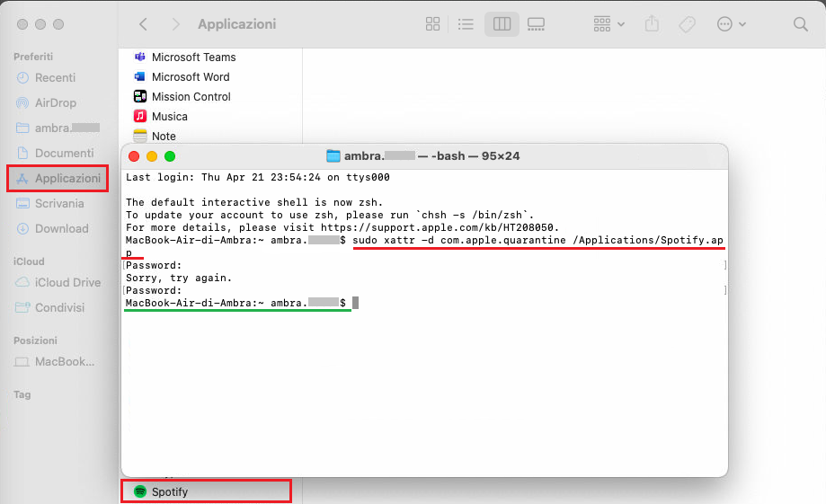Click the 'Sorry, try again.' line
Image resolution: width=826 pixels, height=504 pixels.
(x=179, y=279)
